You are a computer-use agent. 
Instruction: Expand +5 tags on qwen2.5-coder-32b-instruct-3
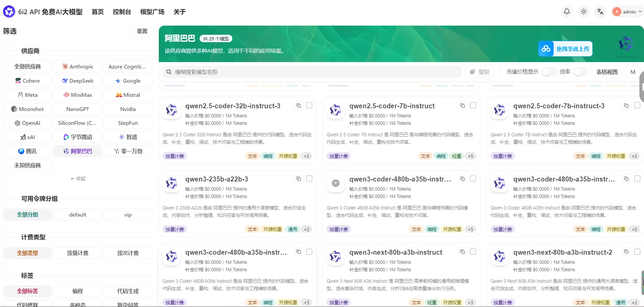(306, 156)
